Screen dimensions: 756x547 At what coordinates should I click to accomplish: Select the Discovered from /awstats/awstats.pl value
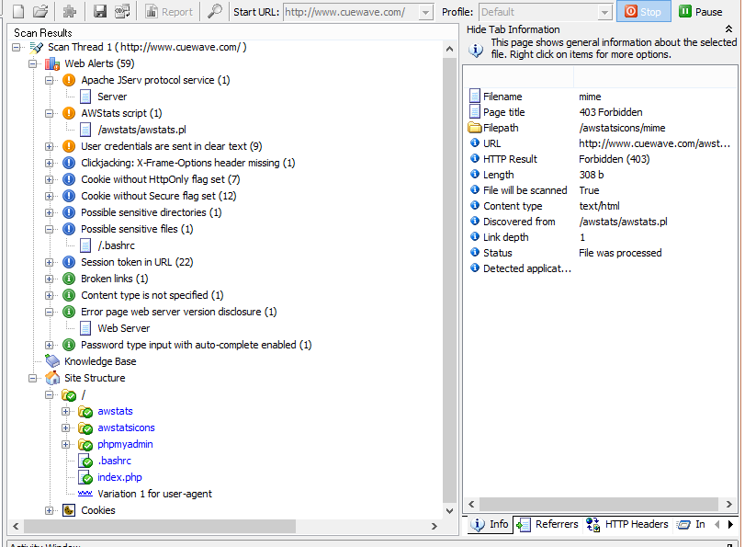624,222
